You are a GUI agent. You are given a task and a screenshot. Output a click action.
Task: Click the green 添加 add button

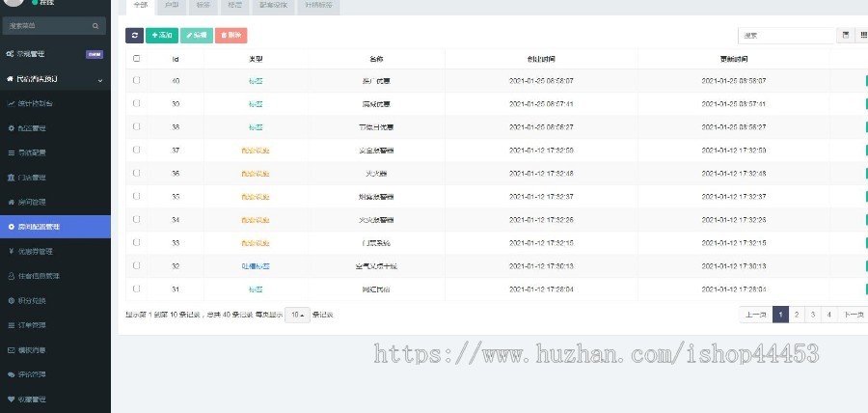pos(162,36)
